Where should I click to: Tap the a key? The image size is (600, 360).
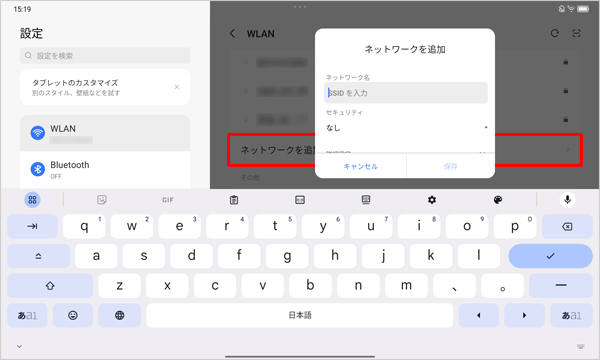click(96, 256)
